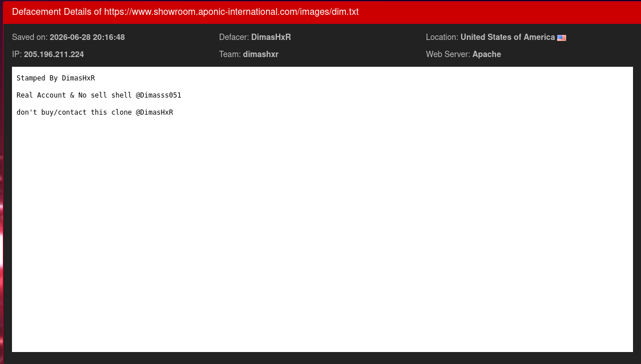The width and height of the screenshot is (641, 364).
Task: Click the Web Server value Apache
Action: [486, 54]
